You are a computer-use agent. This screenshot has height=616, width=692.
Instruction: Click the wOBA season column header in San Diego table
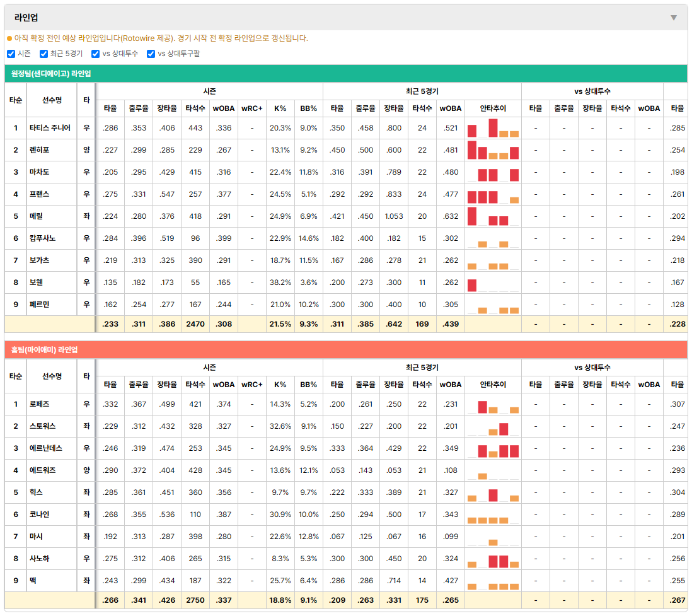point(224,108)
